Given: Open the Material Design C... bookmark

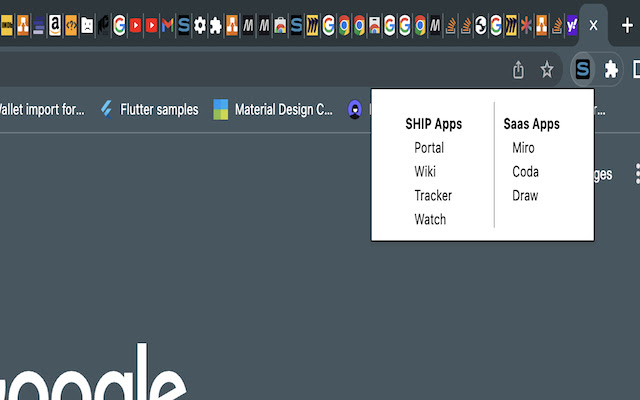Looking at the screenshot, I should [x=273, y=109].
